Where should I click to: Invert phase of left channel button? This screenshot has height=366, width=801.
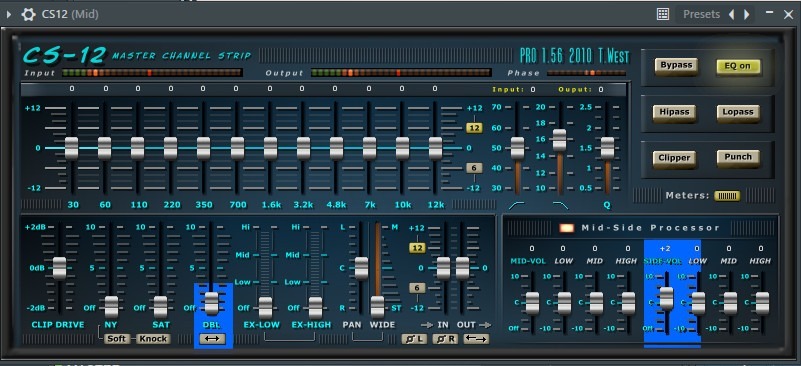(x=414, y=339)
